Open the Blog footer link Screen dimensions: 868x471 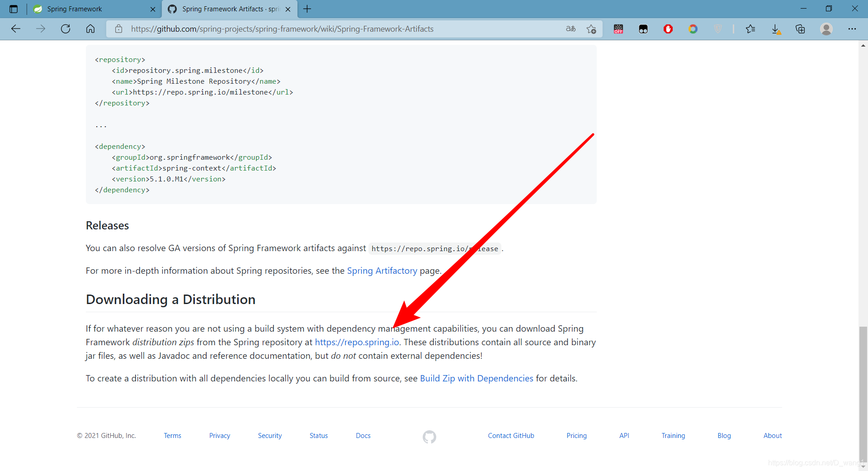pyautogui.click(x=724, y=436)
